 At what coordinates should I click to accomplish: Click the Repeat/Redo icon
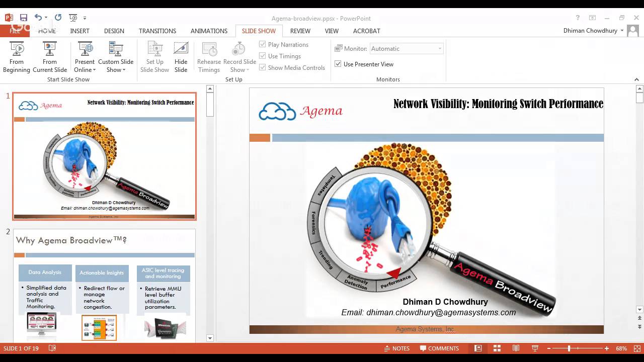pos(58,18)
